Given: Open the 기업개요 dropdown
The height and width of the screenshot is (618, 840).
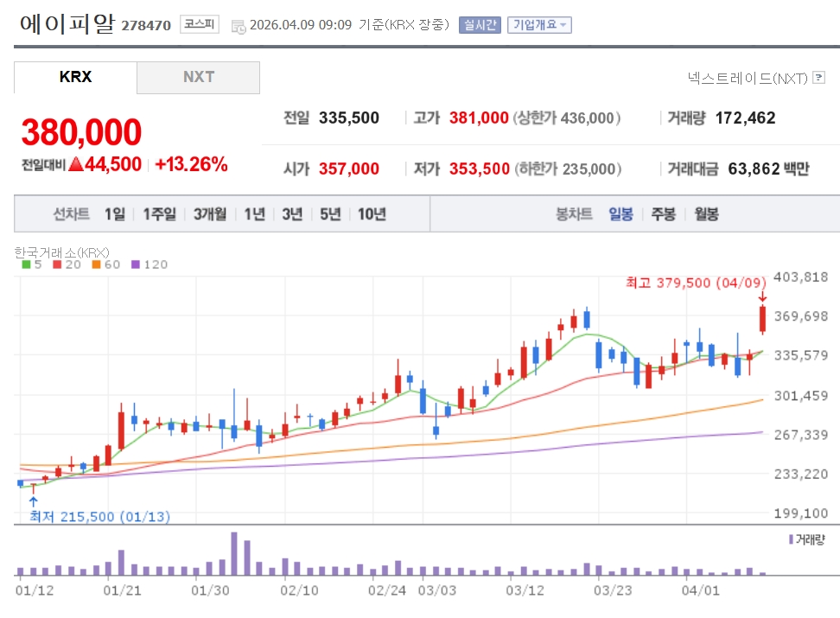Looking at the screenshot, I should coord(539,25).
